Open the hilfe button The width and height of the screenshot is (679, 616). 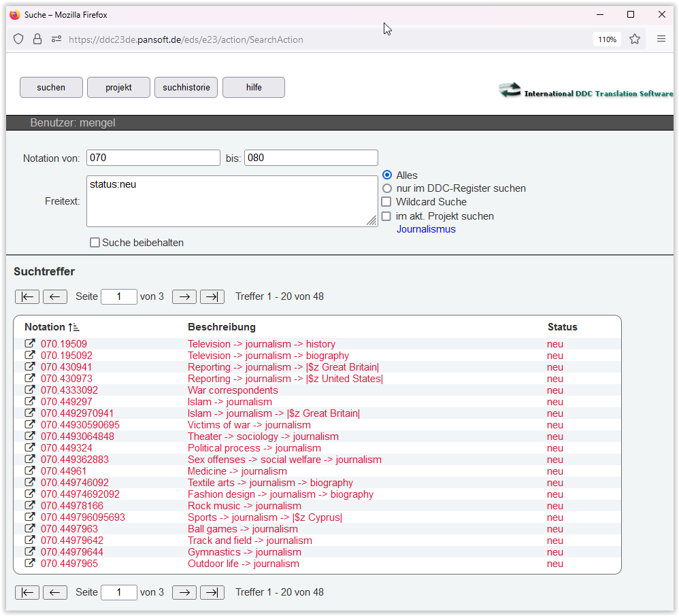[x=254, y=88]
